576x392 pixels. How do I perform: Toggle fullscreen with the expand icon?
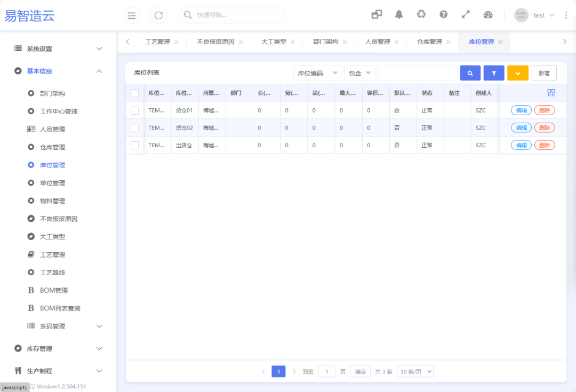[x=466, y=15]
